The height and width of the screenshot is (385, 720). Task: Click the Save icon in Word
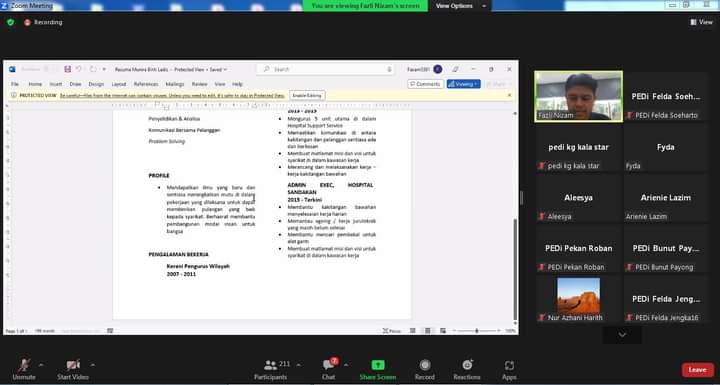[x=68, y=69]
